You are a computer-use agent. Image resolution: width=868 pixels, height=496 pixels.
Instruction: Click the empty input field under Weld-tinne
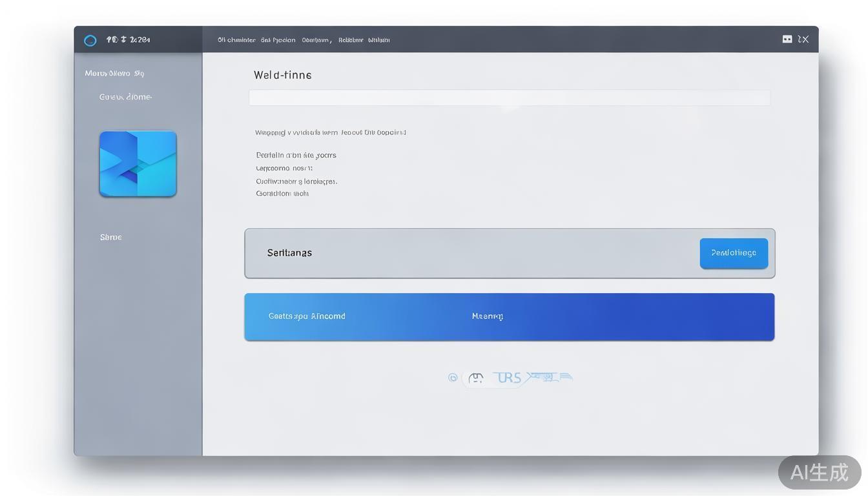click(x=509, y=98)
